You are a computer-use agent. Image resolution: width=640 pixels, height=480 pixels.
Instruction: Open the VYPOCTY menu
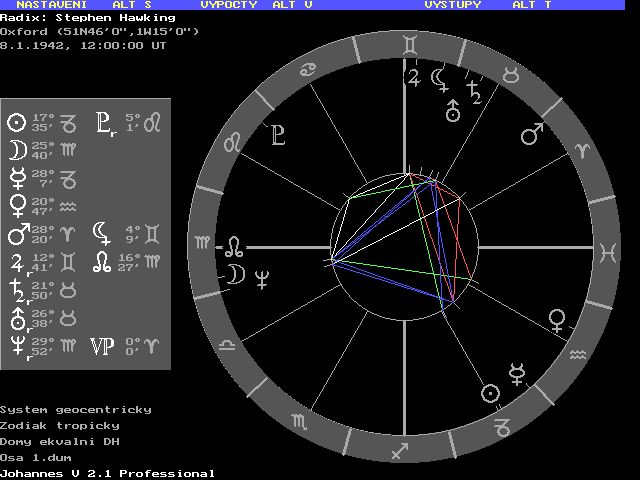click(229, 5)
